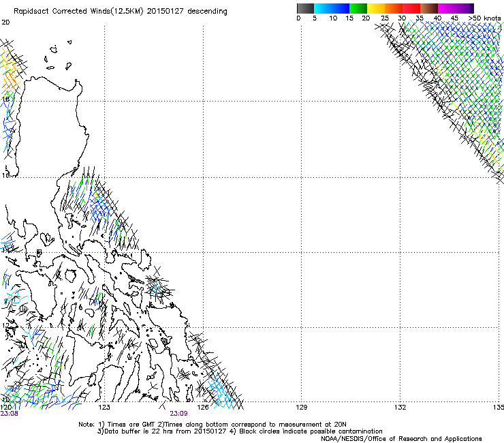The height and width of the screenshot is (443, 504).
Task: Click the 'Data buffer is 22 hrs' note line
Action: [x=240, y=431]
